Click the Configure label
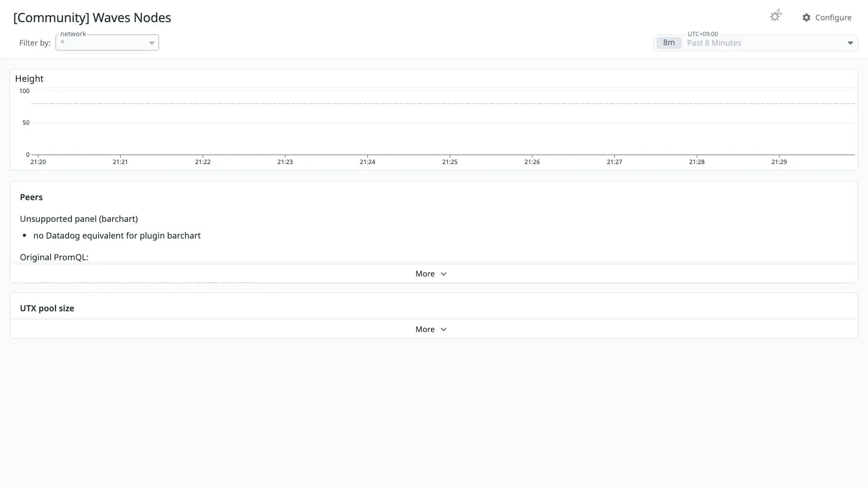868x488 pixels. [833, 18]
